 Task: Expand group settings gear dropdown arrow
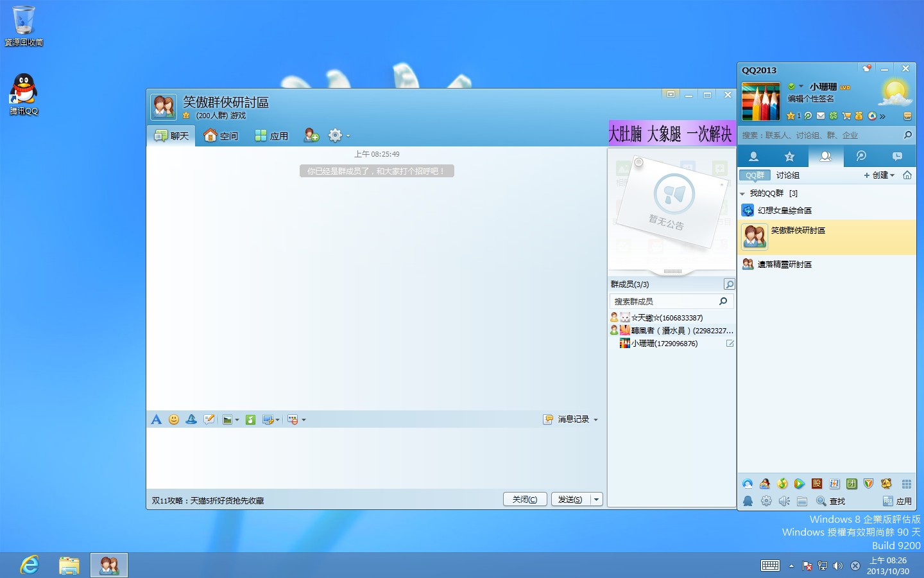pyautogui.click(x=348, y=136)
